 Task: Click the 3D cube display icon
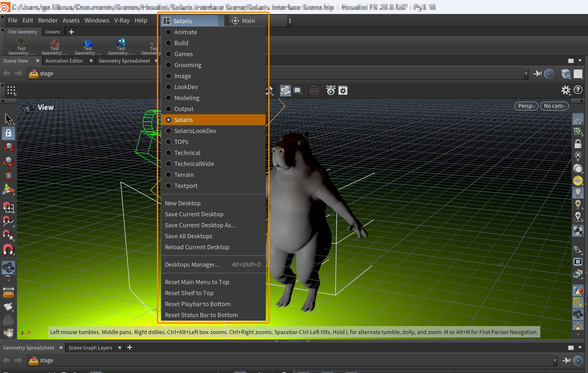(566, 74)
